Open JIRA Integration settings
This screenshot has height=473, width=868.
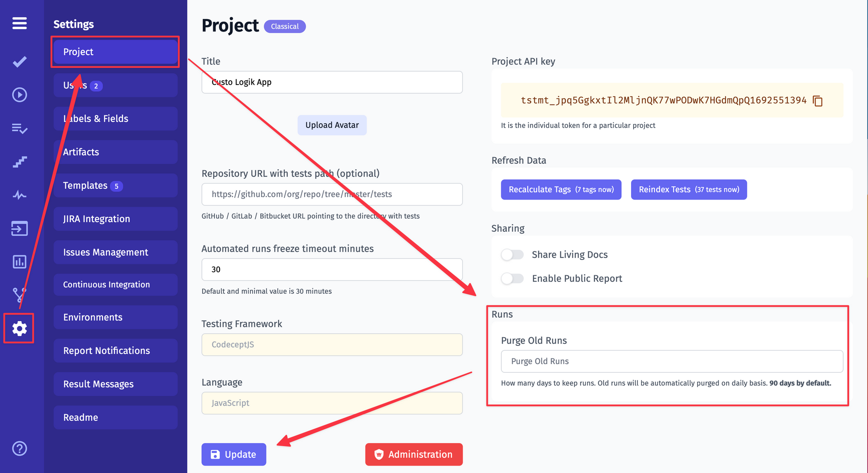(x=115, y=219)
